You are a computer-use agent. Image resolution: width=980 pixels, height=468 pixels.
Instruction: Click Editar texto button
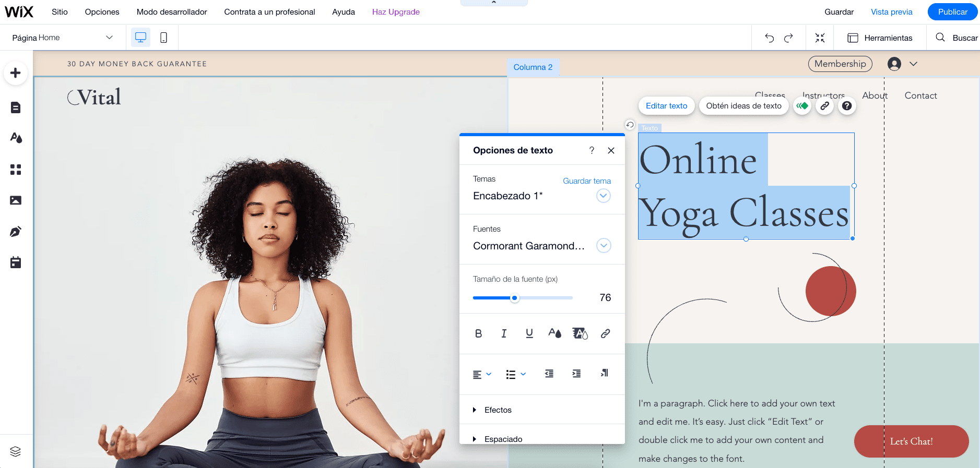[667, 106]
